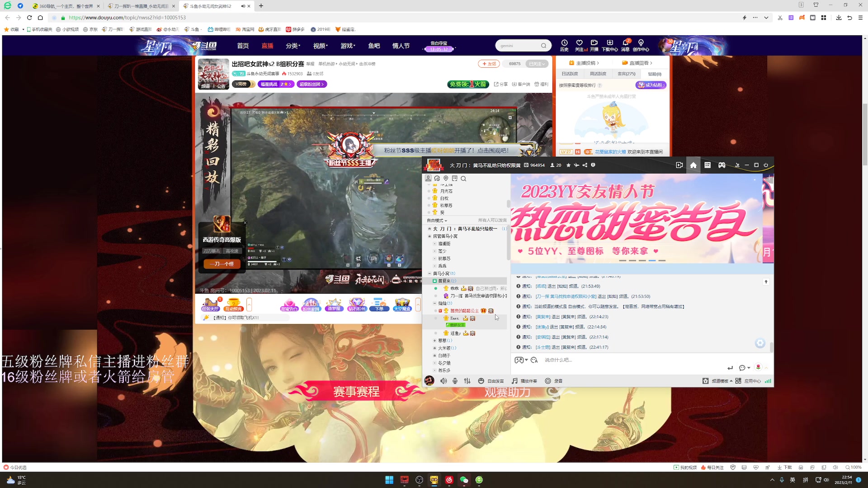Open the 自由模式 mode dropdown
Image resolution: width=868 pixels, height=488 pixels.
[437, 221]
